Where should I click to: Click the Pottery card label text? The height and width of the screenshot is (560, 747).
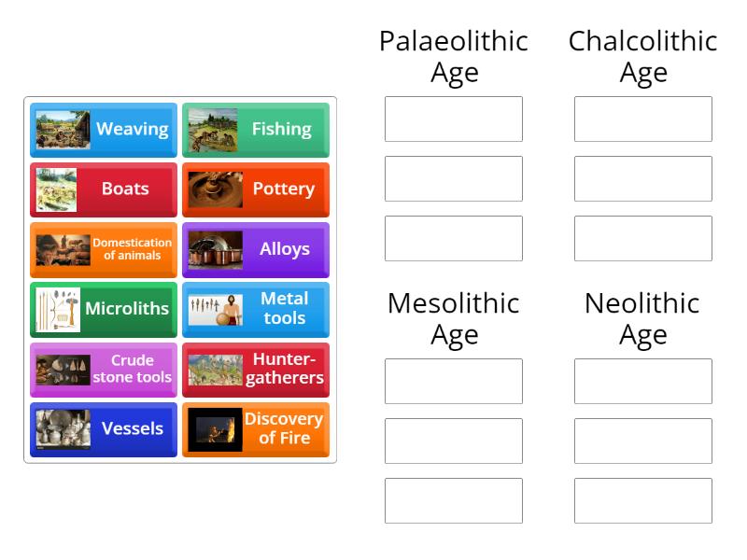tap(283, 189)
